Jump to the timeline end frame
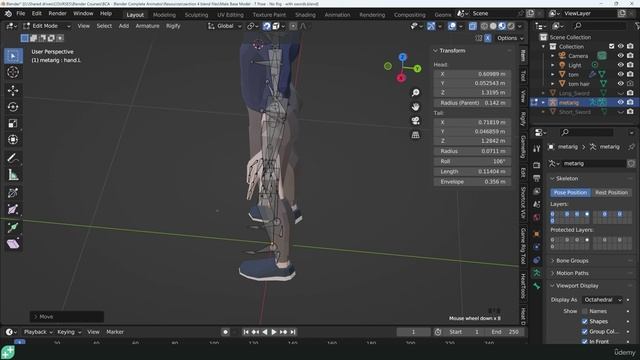Viewport: 640px width, 360px height. point(293,332)
